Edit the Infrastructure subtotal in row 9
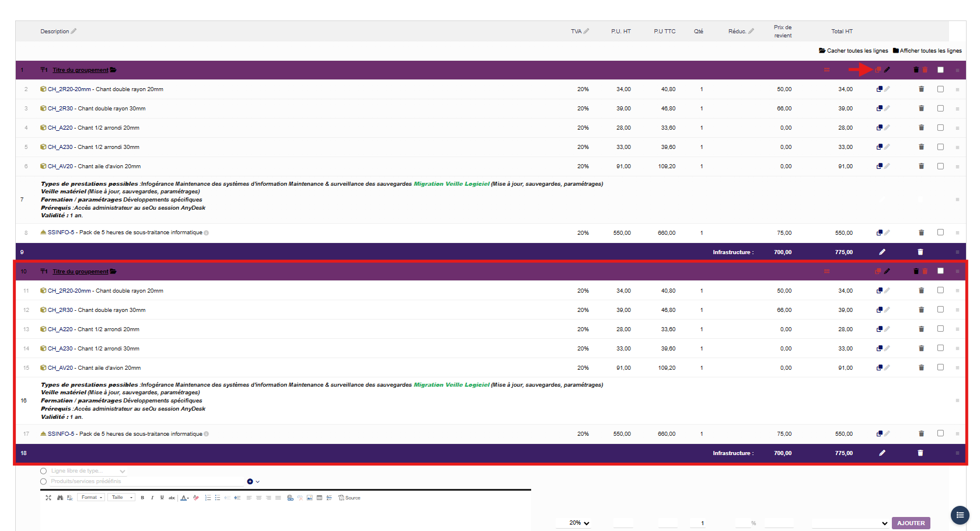 tap(883, 252)
